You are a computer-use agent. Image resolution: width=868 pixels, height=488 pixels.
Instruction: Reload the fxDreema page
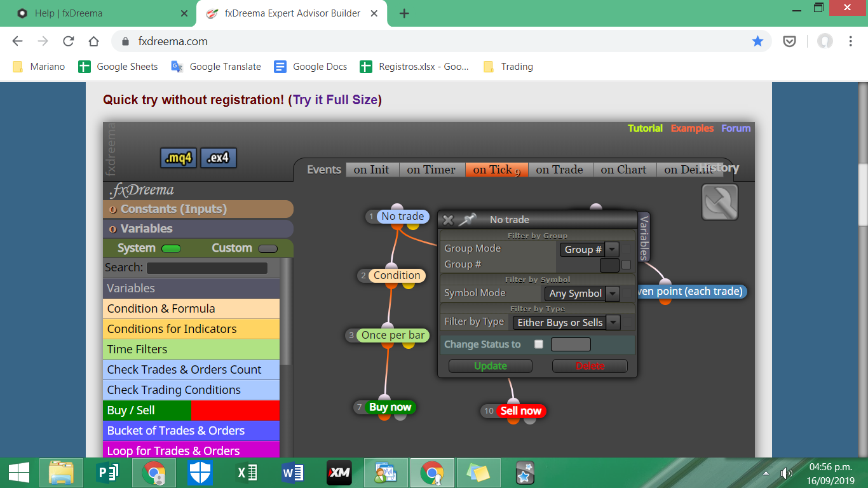69,41
